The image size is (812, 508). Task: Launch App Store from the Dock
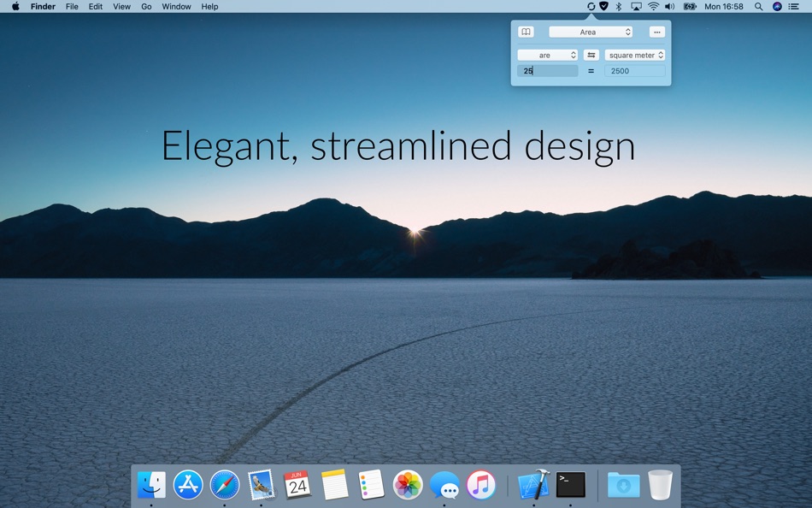(x=187, y=485)
